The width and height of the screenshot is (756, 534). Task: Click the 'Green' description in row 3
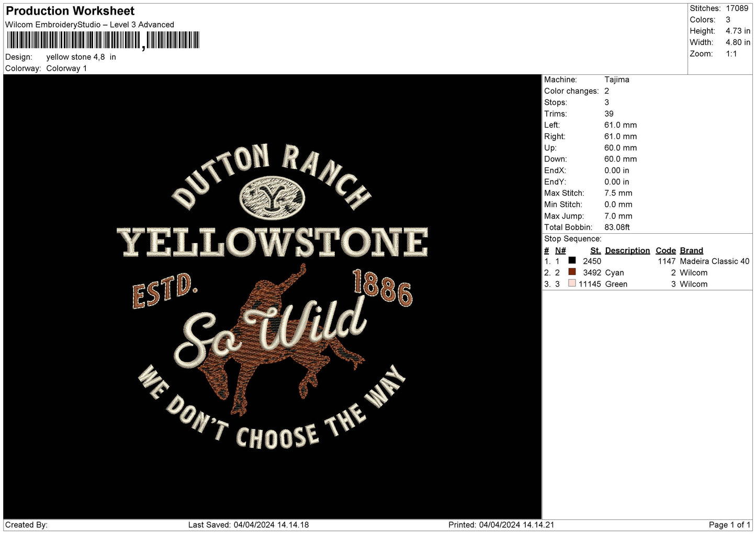tap(616, 284)
